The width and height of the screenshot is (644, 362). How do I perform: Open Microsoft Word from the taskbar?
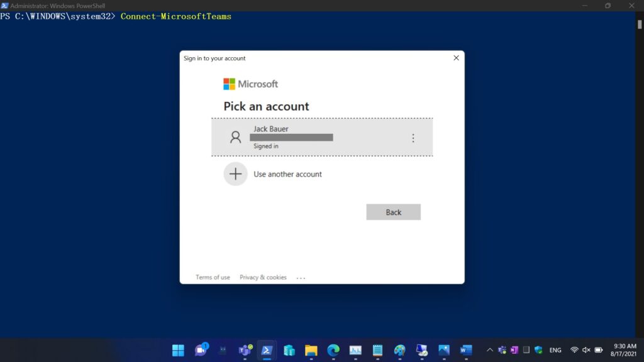(x=466, y=350)
